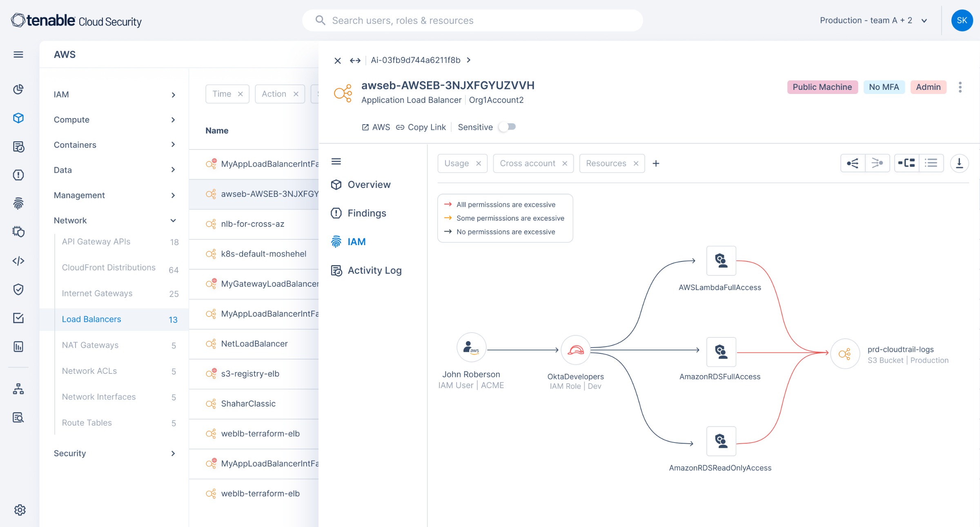Open the activity log icon in left rail
The height and width of the screenshot is (527, 980).
point(18,147)
